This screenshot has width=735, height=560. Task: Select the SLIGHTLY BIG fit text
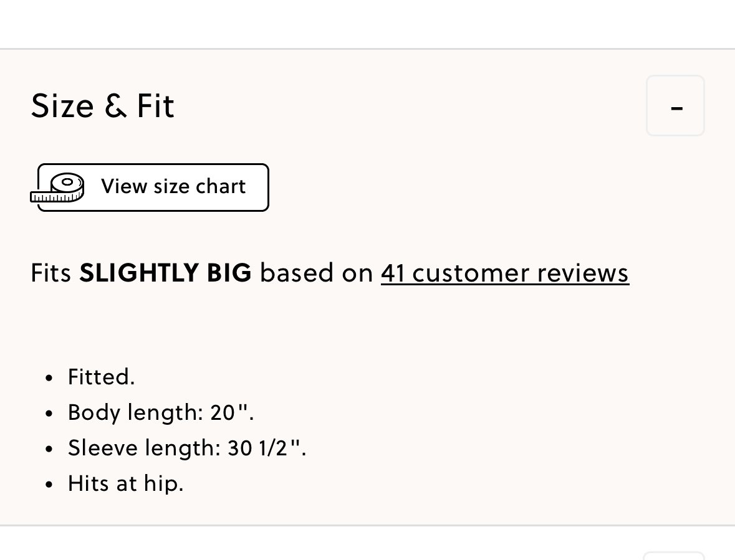click(x=165, y=273)
